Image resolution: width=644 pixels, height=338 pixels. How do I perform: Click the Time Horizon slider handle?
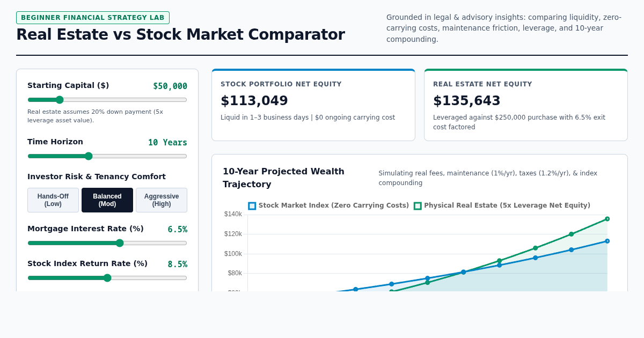[x=89, y=156]
